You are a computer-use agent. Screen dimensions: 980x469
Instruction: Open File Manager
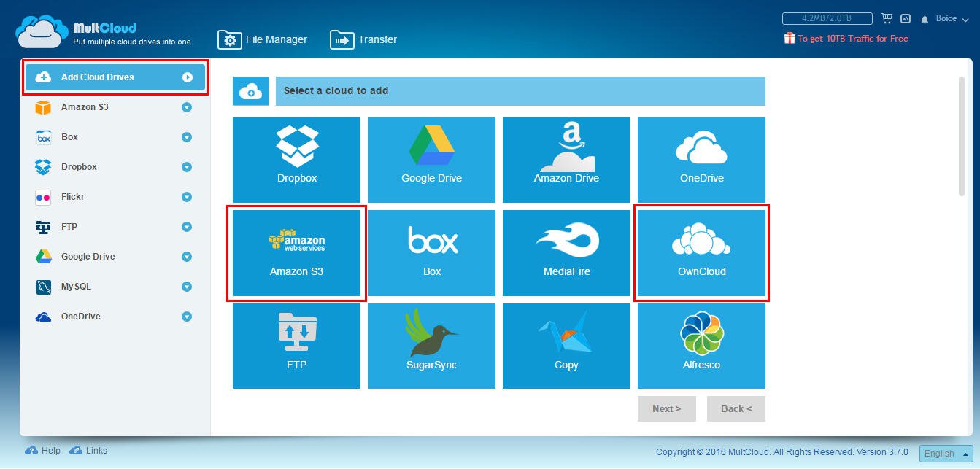pyautogui.click(x=263, y=39)
